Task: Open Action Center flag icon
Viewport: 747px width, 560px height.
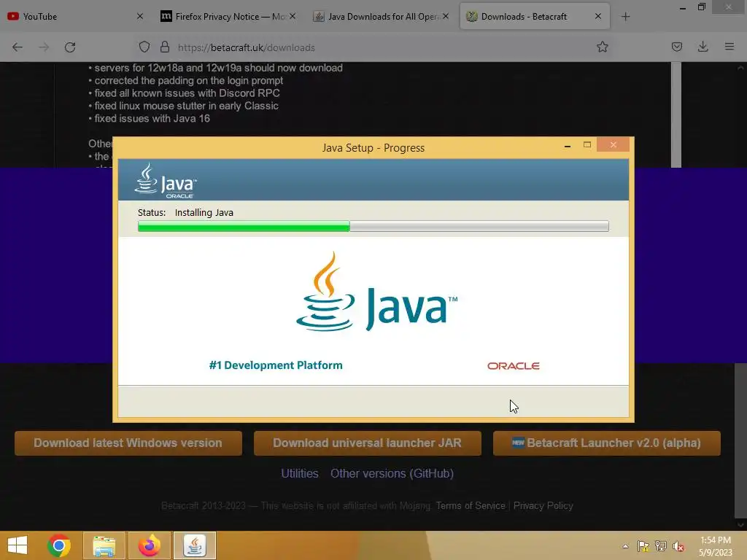Action: click(643, 546)
